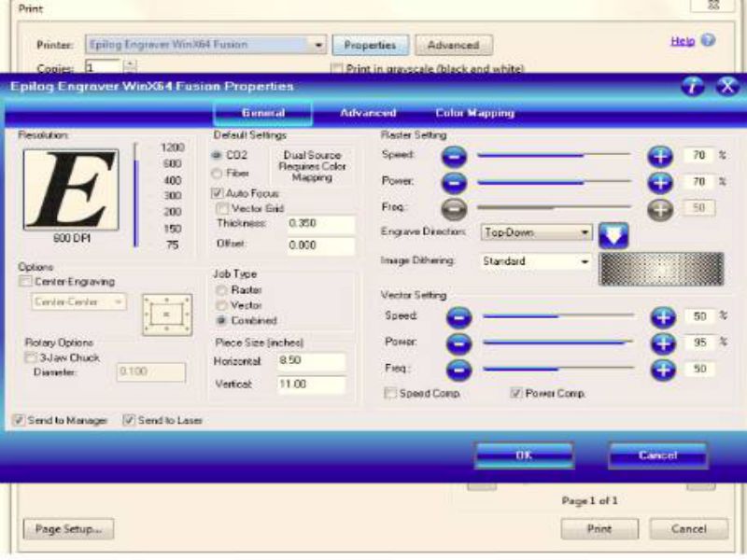This screenshot has width=747, height=560.
Task: Click OK in Epilog properties
Action: (x=524, y=455)
